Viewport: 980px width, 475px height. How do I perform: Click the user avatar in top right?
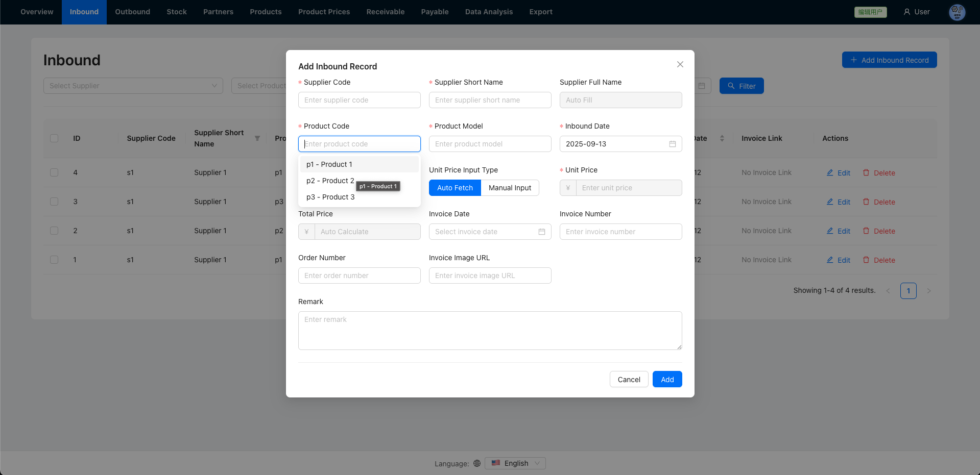coord(957,12)
